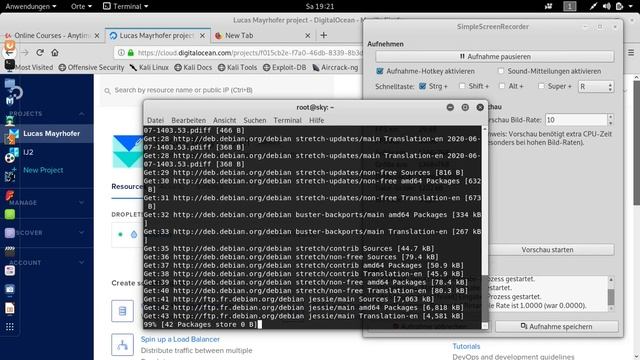Collapse the PROJECTS section chevron

tap(82, 113)
